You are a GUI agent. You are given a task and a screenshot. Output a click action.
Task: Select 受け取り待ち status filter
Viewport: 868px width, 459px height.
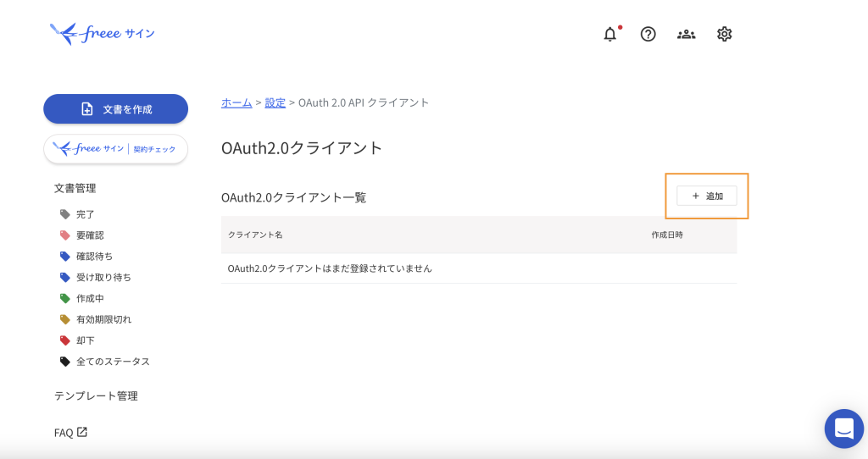coord(103,277)
